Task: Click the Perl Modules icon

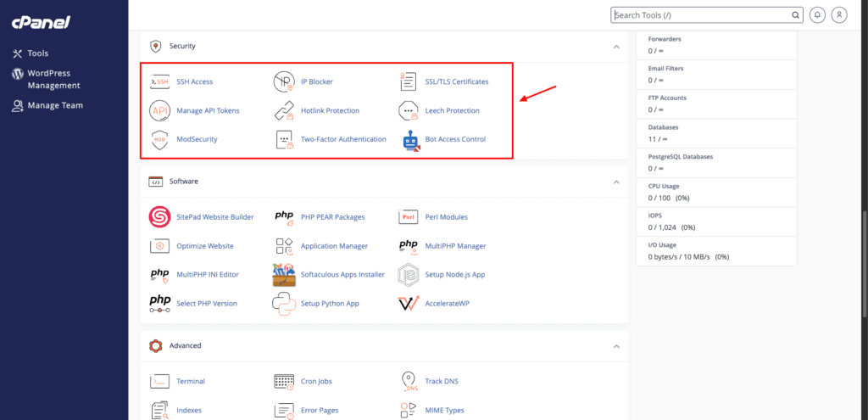Action: 409,216
